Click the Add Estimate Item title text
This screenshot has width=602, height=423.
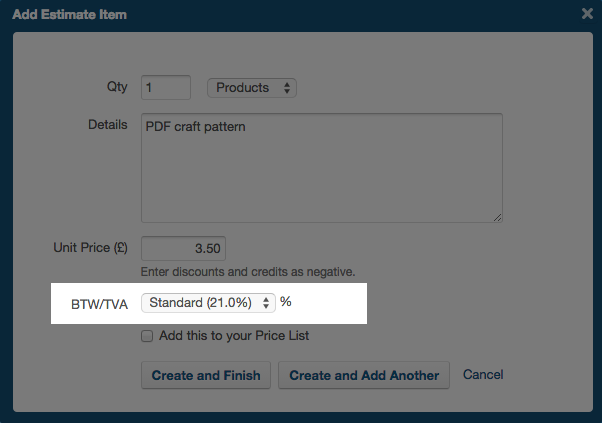pos(70,15)
